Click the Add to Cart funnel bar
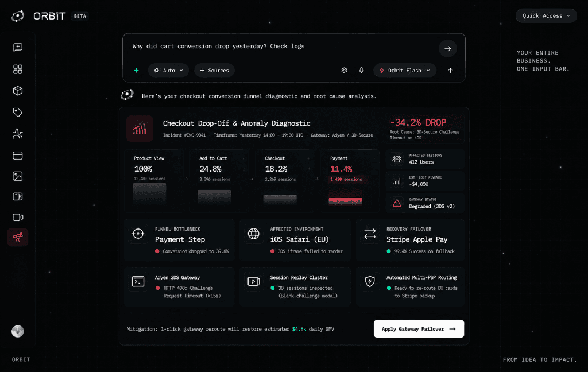The height and width of the screenshot is (372, 588). pos(215,196)
